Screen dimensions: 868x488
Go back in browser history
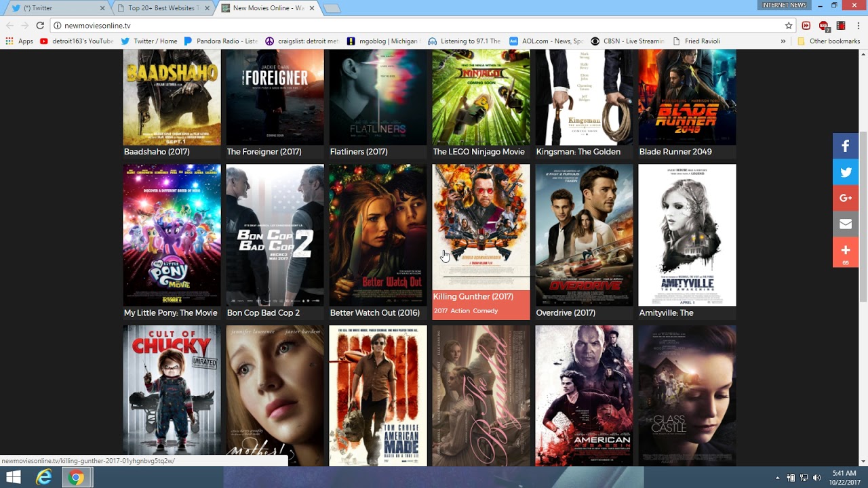9,26
